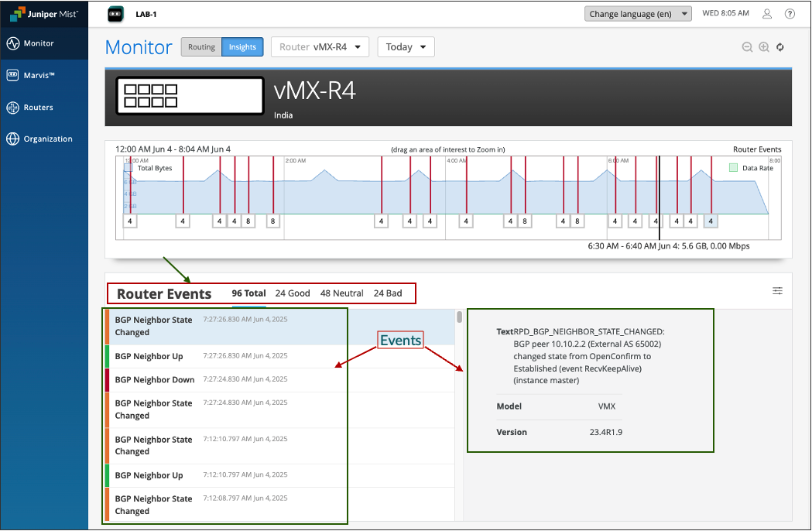The height and width of the screenshot is (531, 812).
Task: Open the Change language dropdown
Action: (x=638, y=14)
